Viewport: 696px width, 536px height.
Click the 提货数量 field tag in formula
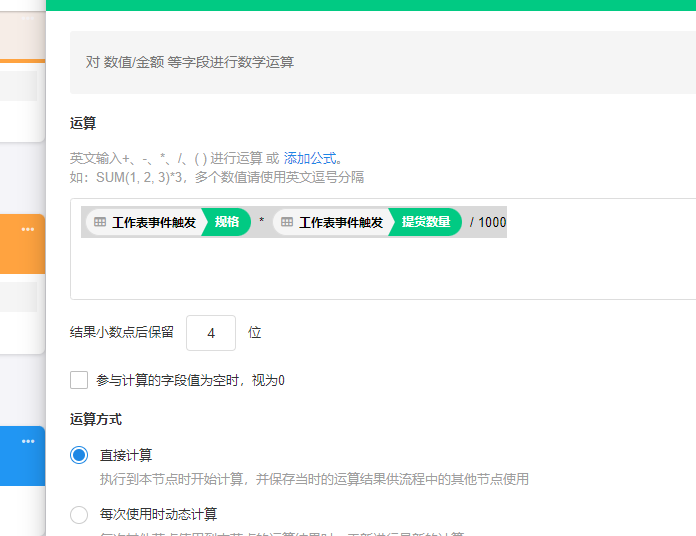coord(426,222)
